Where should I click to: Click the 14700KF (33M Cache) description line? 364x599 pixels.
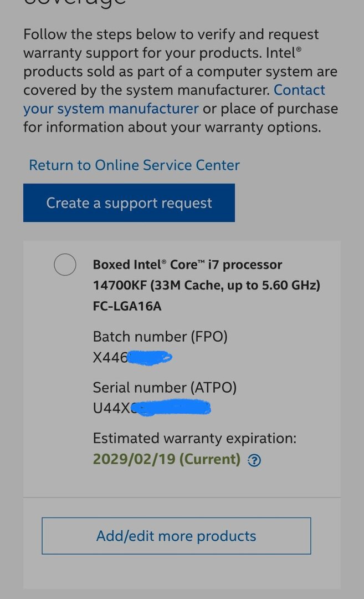[206, 286]
